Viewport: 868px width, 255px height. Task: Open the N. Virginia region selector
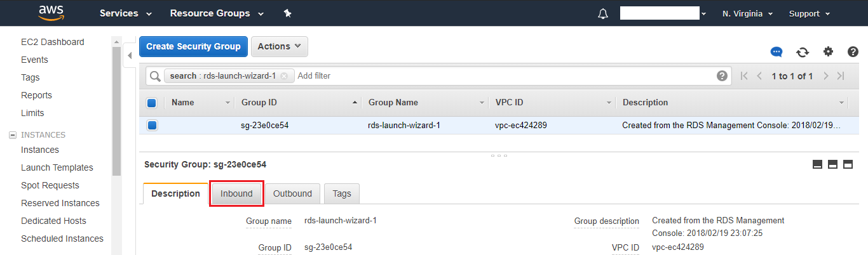click(747, 13)
